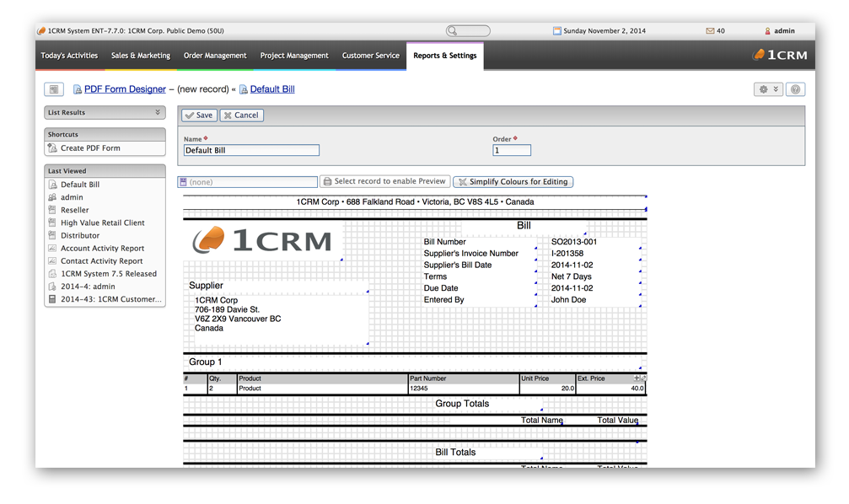
Task: Click the Default Bill icon in Last Viewed
Action: click(52, 184)
